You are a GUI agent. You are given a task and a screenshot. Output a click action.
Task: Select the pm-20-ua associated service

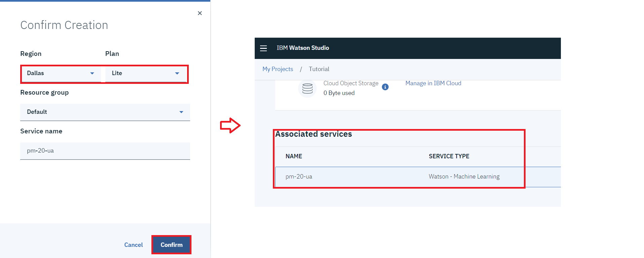click(x=299, y=176)
